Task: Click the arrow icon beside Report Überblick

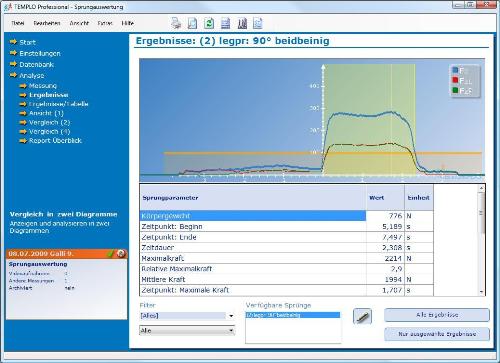Action: (23, 141)
